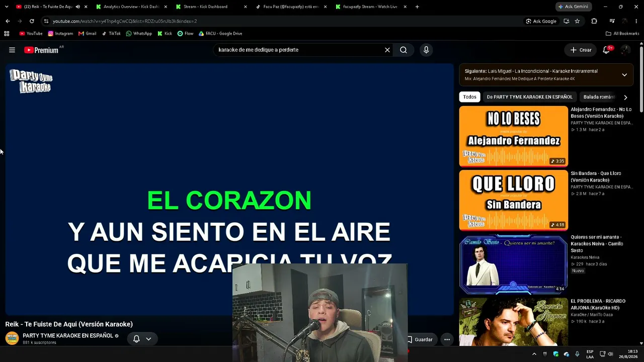Image resolution: width=644 pixels, height=362 pixels.
Task: Click the YouTube search magnifier button
Action: [404, 50]
